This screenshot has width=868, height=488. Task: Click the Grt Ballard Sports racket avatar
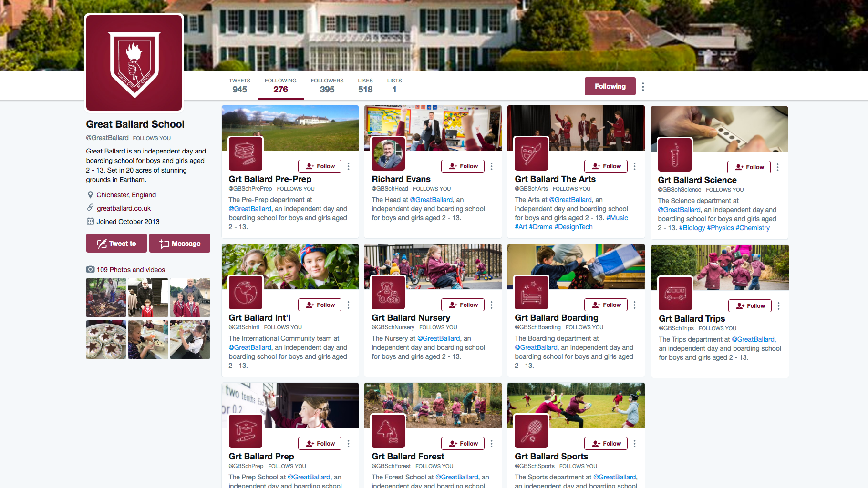coord(531,431)
